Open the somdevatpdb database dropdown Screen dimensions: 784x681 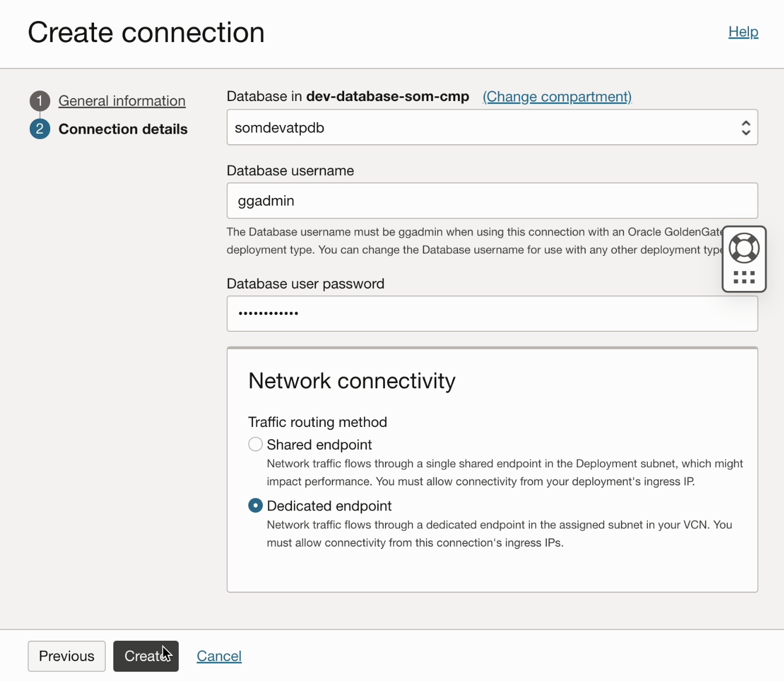pyautogui.click(x=492, y=127)
